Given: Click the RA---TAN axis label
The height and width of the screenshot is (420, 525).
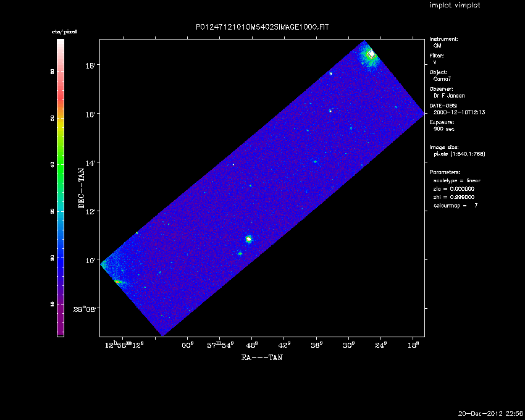Looking at the screenshot, I should (262, 357).
